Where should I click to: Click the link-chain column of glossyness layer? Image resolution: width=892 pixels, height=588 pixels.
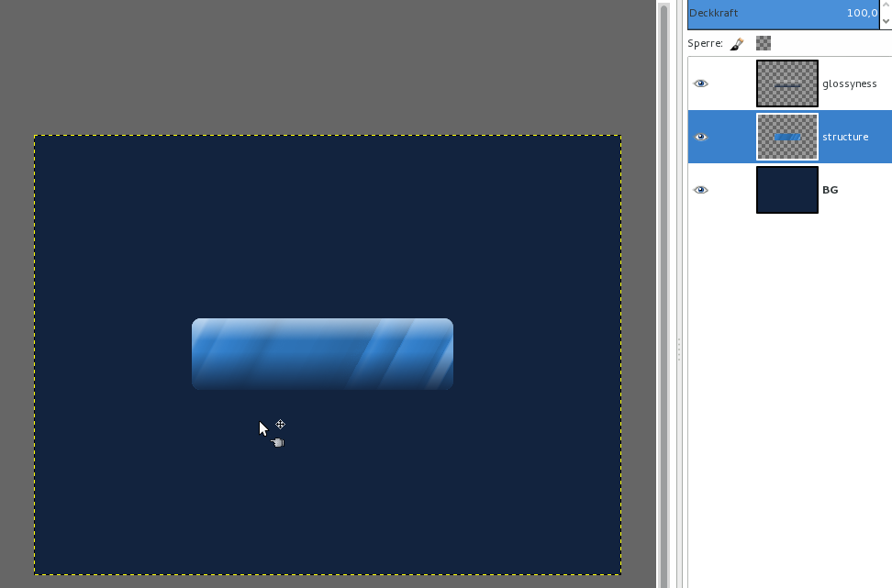point(733,83)
